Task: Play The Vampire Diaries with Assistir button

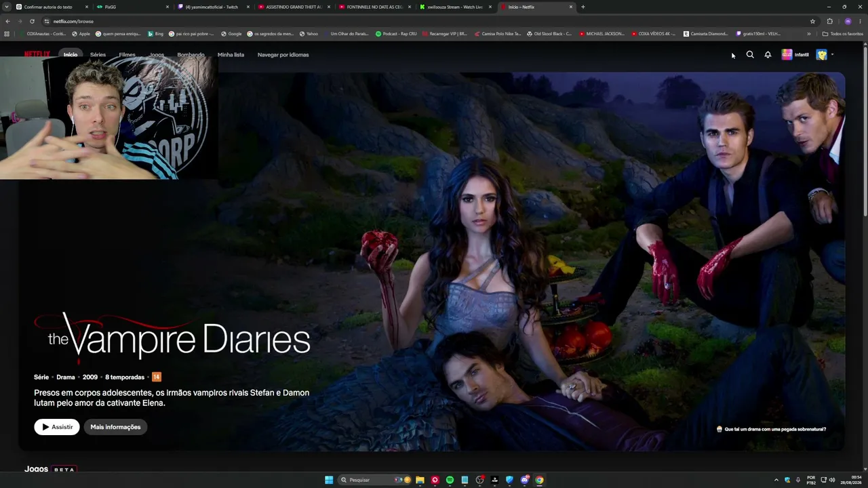Action: 57,427
